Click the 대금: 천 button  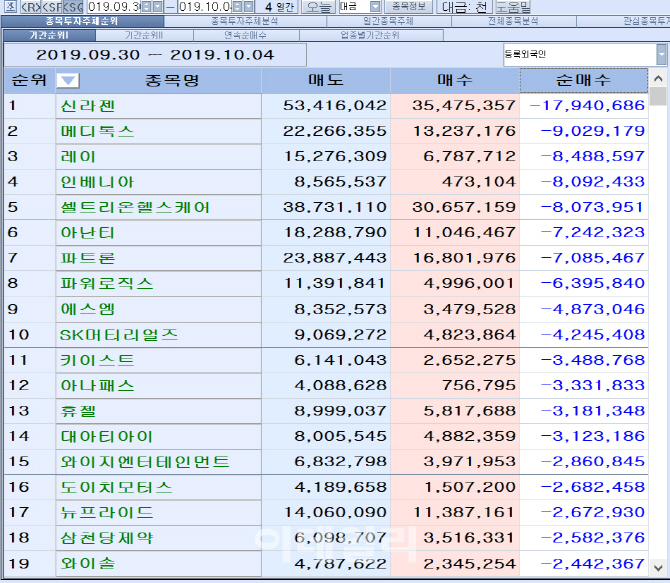click(464, 7)
